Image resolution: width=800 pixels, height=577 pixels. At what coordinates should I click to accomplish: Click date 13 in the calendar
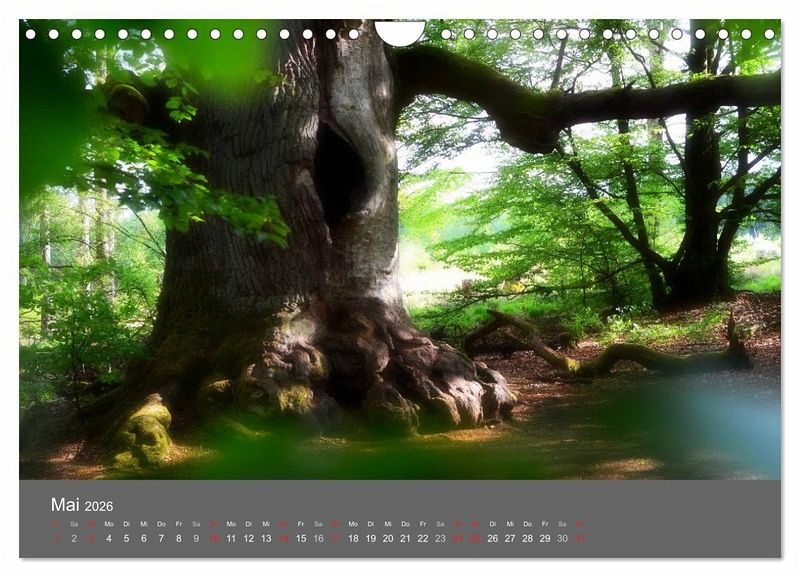point(266,538)
